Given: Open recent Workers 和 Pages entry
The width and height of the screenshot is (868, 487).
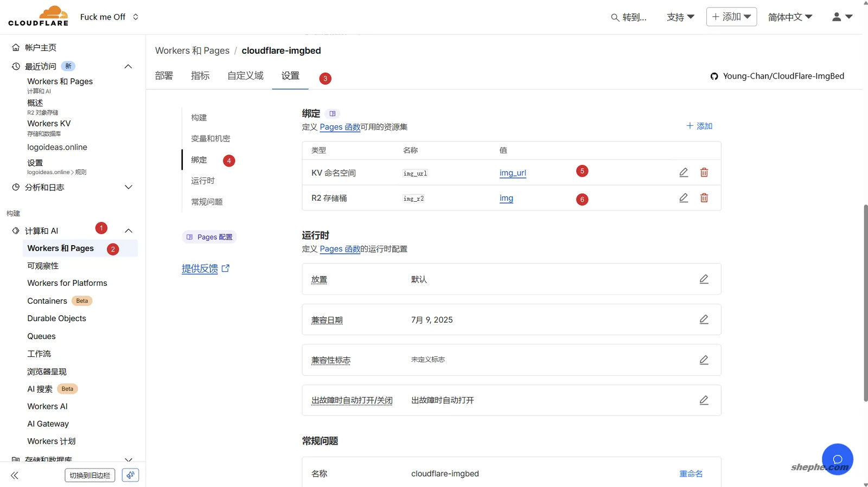Looking at the screenshot, I should 60,81.
